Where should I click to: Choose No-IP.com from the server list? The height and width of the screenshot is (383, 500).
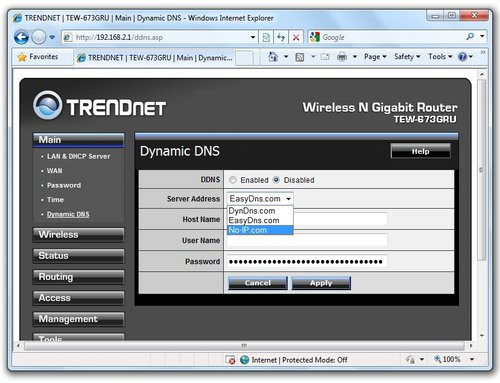click(x=260, y=230)
